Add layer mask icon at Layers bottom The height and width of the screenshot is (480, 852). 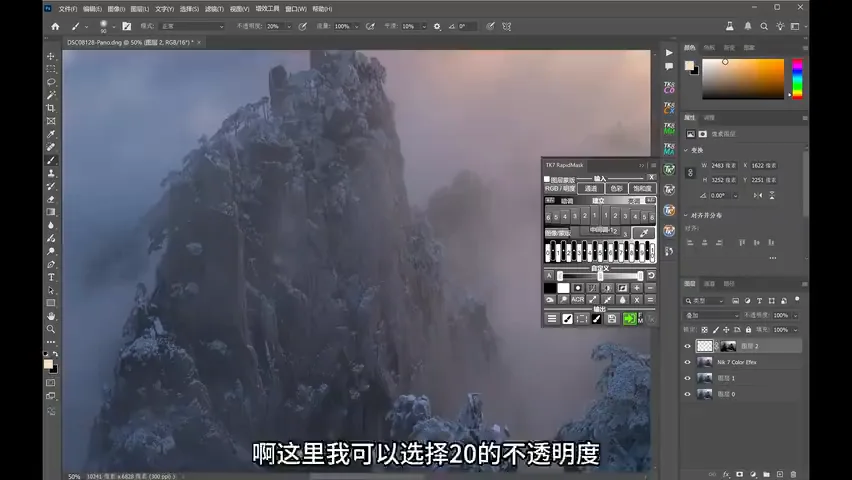coord(740,474)
